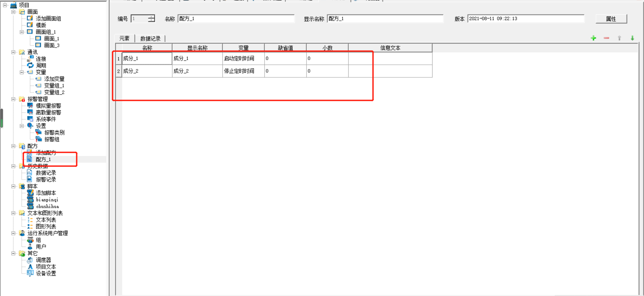Image resolution: width=644 pixels, height=296 pixels.
Task: Collapse the 画面组_1 node
Action: [22, 32]
